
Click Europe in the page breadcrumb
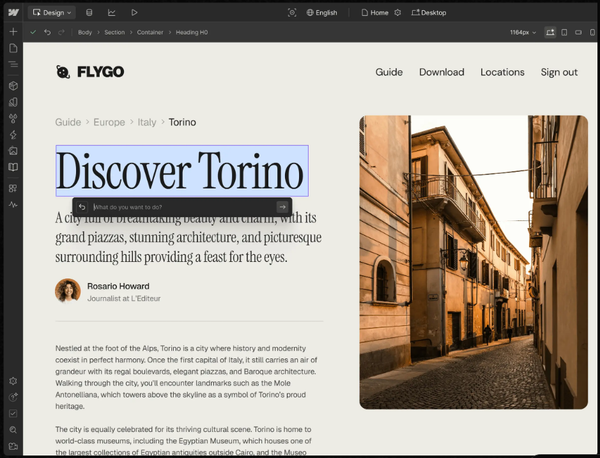pyautogui.click(x=109, y=122)
